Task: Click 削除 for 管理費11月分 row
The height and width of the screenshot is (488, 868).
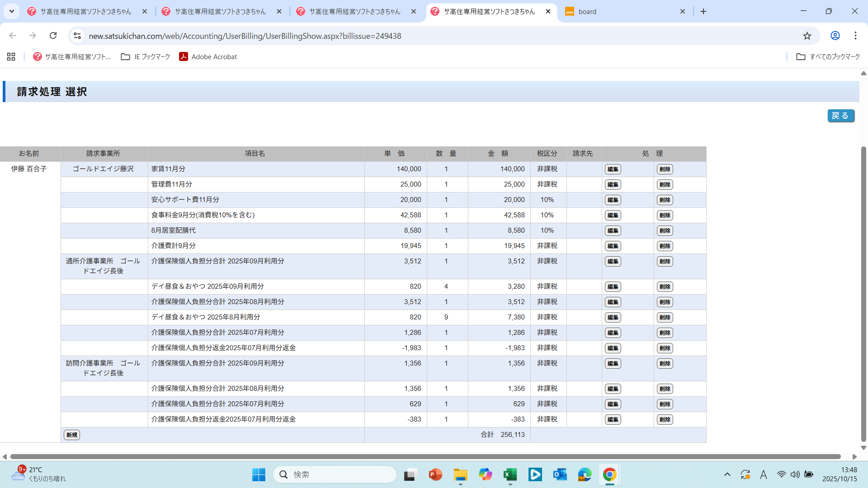Action: 665,184
